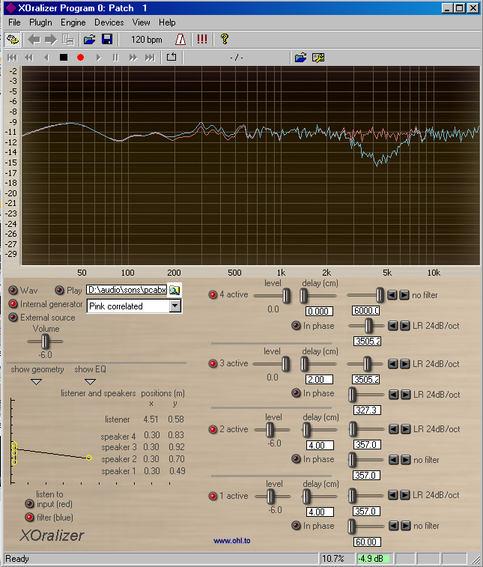
Task: Toggle the 4 active LED
Action: (213, 295)
